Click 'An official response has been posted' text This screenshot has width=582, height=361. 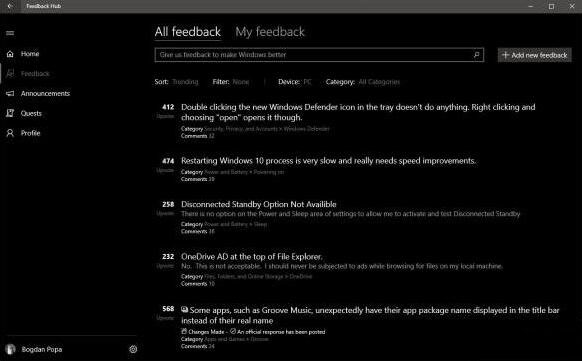coord(281,332)
